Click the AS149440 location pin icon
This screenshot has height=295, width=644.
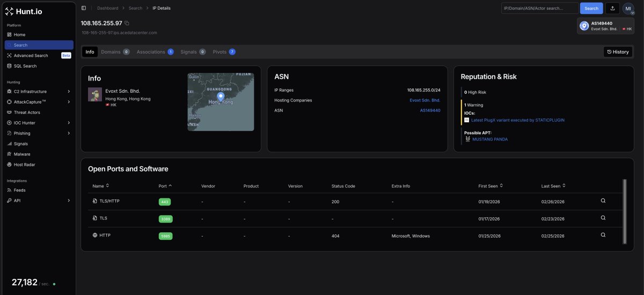pyautogui.click(x=584, y=26)
